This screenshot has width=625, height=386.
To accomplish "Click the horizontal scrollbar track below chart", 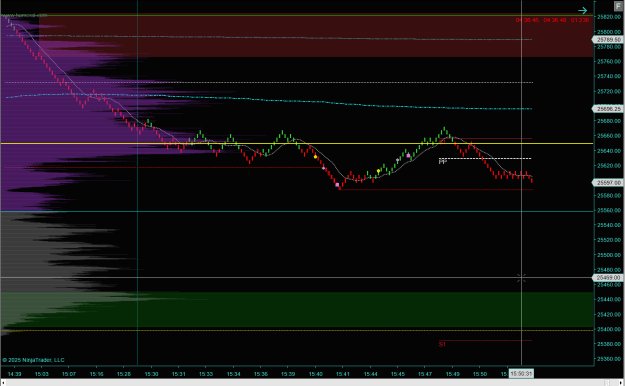I will point(312,383).
